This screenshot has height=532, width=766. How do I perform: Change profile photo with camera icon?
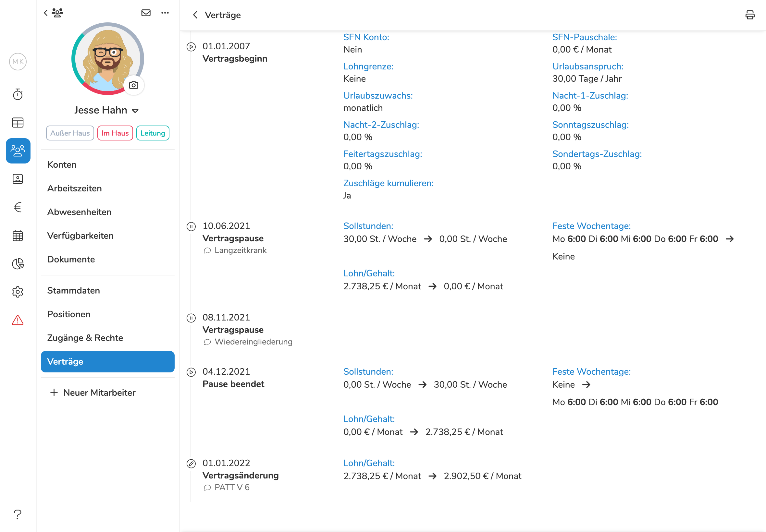tap(134, 85)
